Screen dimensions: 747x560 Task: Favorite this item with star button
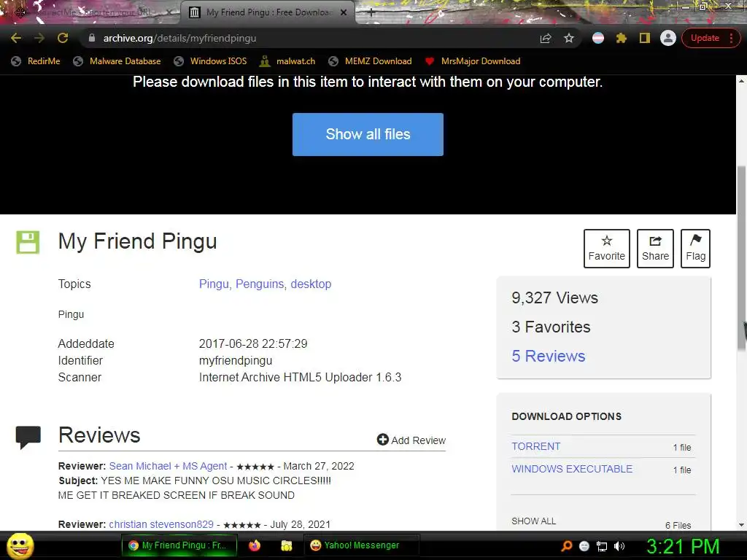(606, 249)
